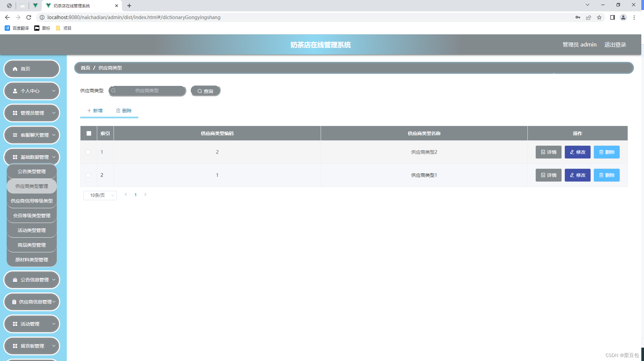Viewport: 644px width, 361px height.
Task: Focus the 供应商类型 search input field
Action: (147, 91)
